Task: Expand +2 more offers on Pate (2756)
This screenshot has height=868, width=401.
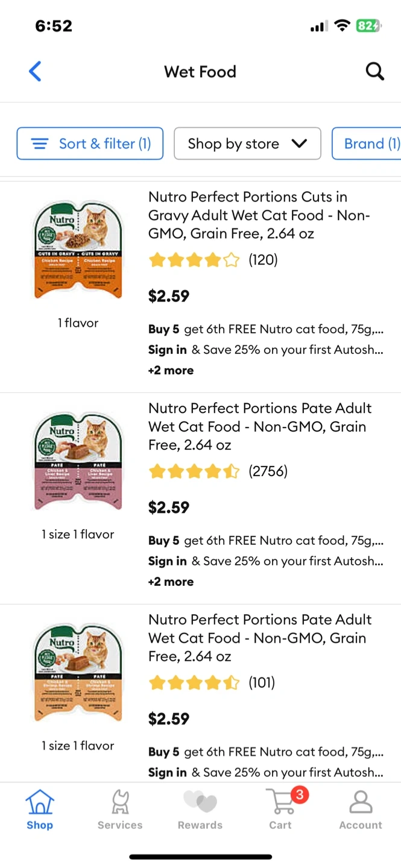Action: [171, 582]
